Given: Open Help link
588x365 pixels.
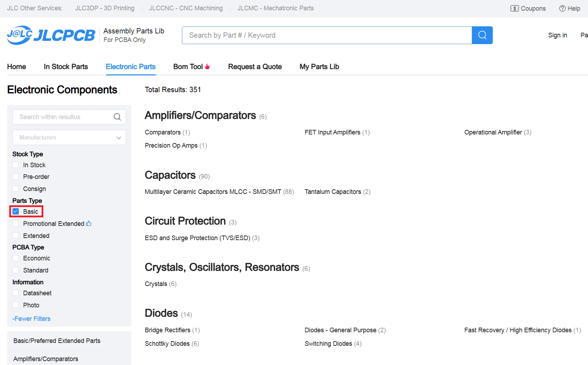Looking at the screenshot, I should (570, 8).
